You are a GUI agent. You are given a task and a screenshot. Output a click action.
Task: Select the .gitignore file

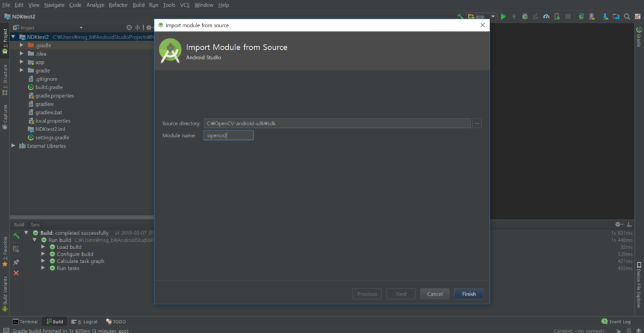[x=42, y=79]
